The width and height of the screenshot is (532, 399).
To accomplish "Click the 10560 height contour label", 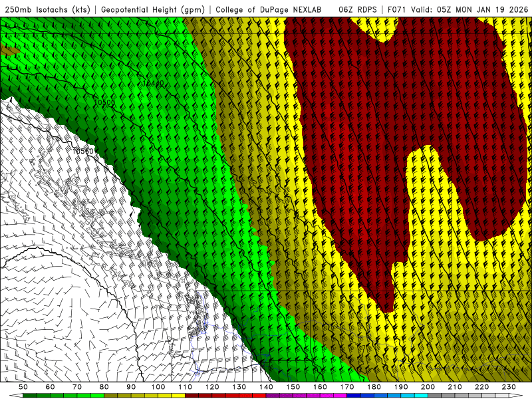I will coord(83,151).
